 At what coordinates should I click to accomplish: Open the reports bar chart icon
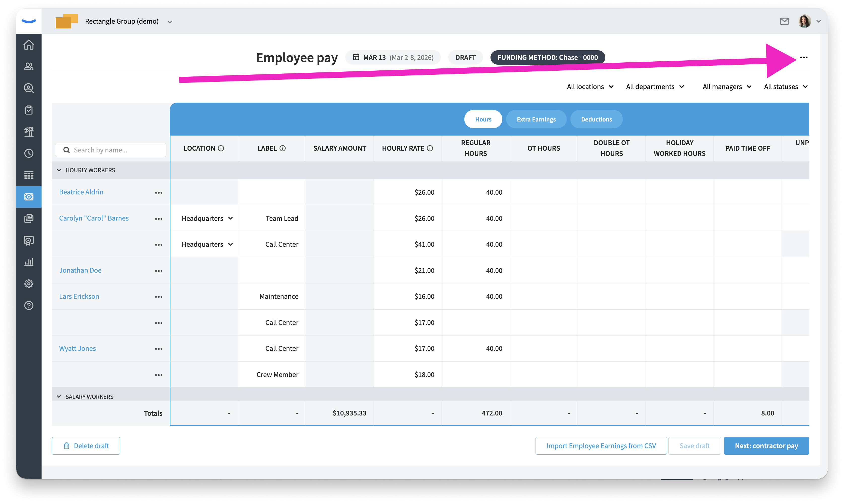[x=29, y=262]
